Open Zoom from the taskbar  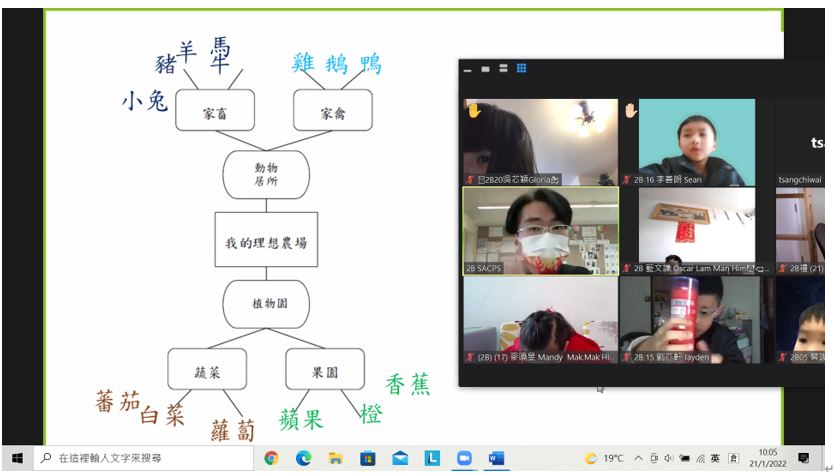464,458
